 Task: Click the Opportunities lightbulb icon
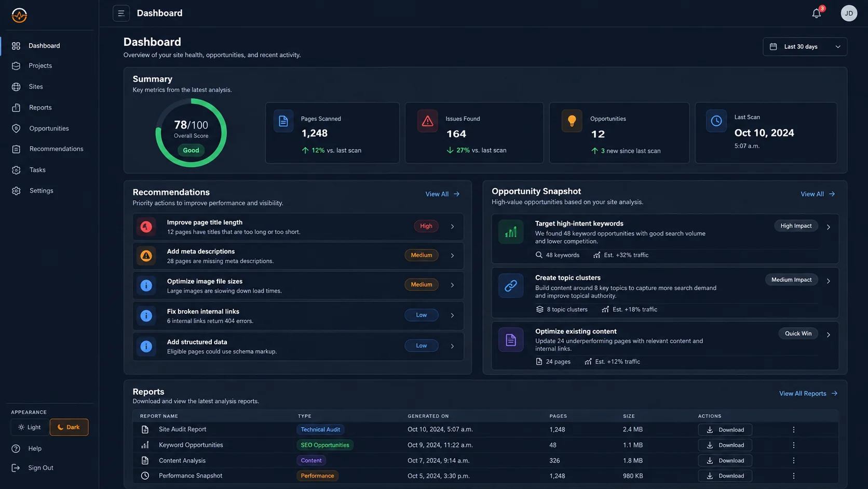pos(572,122)
